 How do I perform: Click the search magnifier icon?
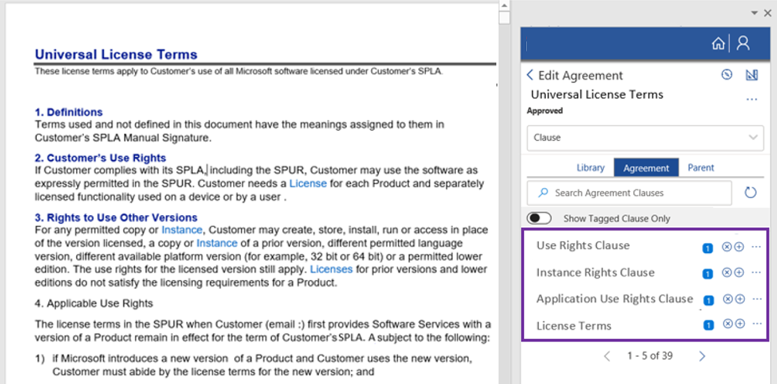[543, 193]
